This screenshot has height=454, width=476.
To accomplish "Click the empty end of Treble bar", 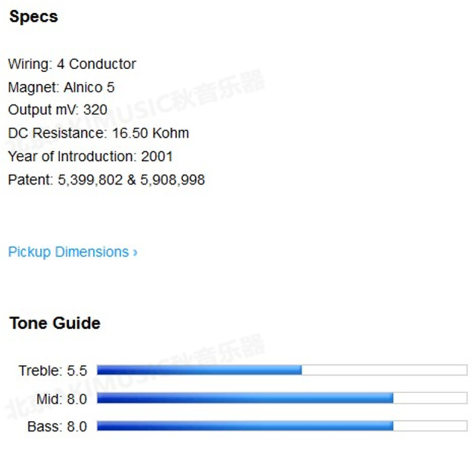I will coord(384,370).
